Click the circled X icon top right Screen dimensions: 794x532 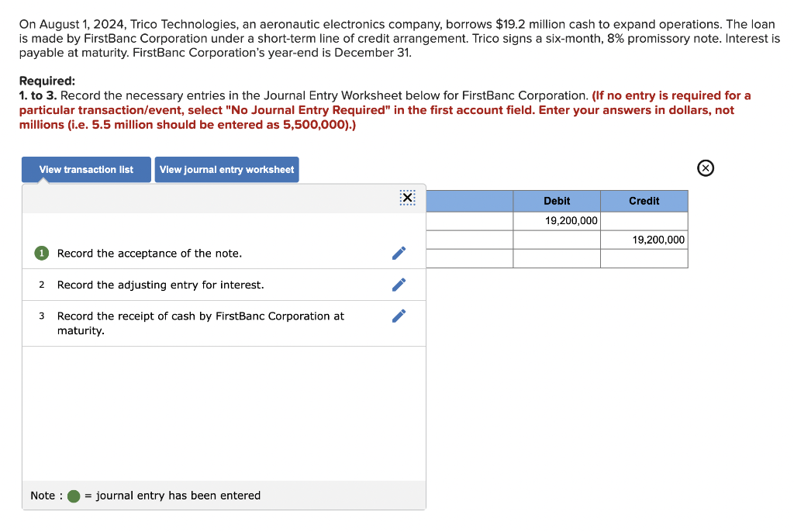click(705, 168)
